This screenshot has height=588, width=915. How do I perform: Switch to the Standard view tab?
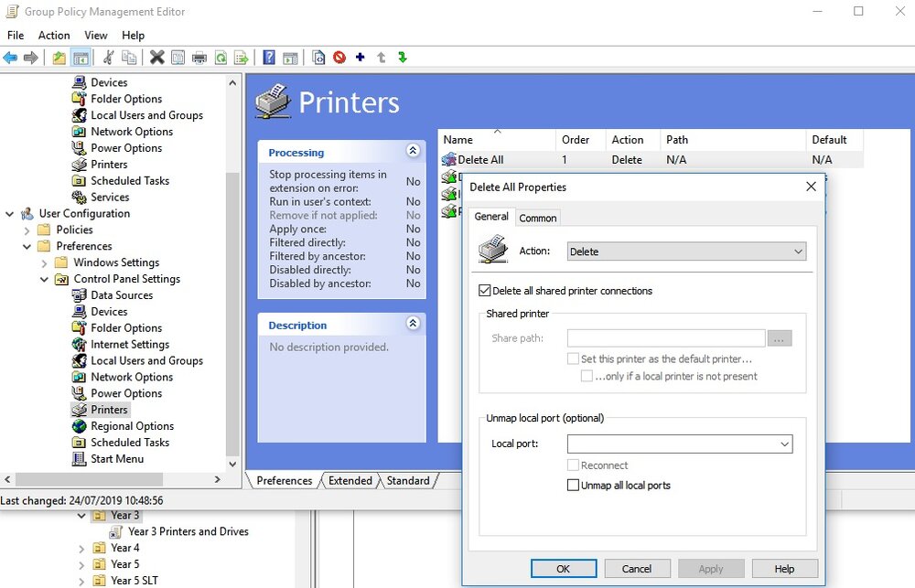(x=408, y=481)
